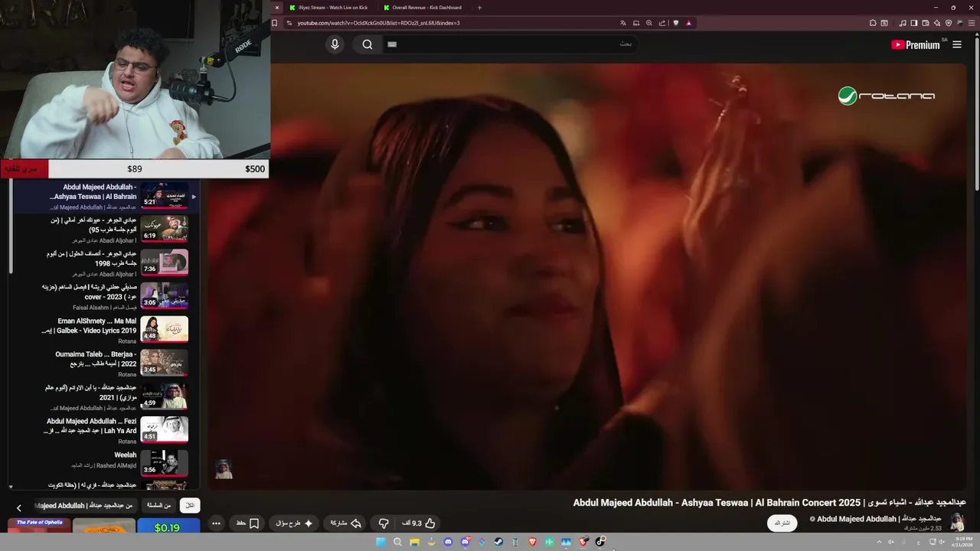Save the video with the bookmark (حفظ) button
980x551 pixels.
point(247,523)
